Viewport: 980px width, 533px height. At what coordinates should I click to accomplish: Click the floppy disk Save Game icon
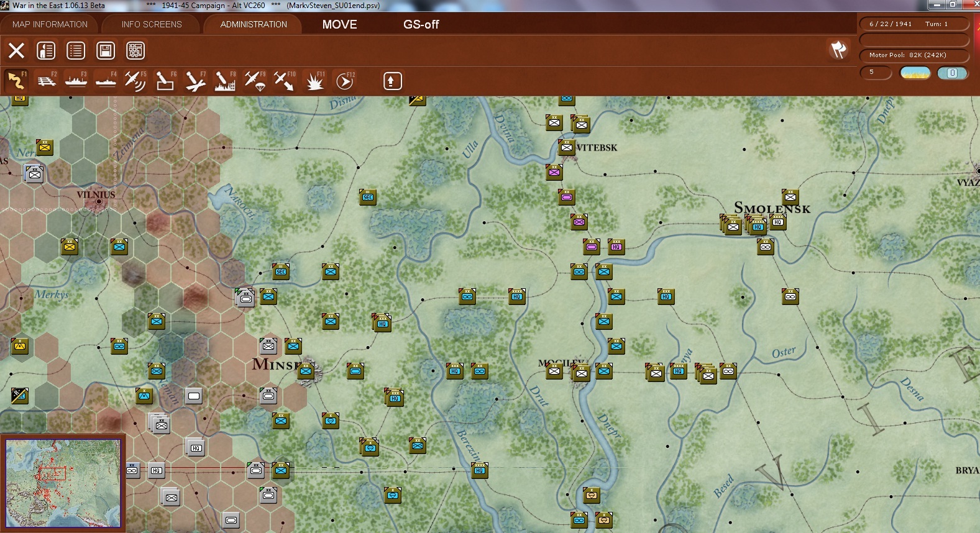coord(106,50)
